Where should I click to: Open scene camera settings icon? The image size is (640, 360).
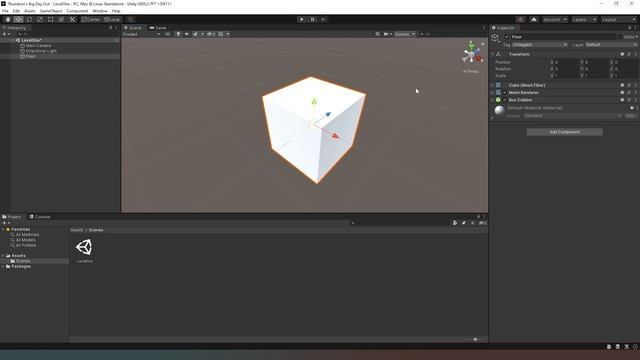(x=386, y=34)
